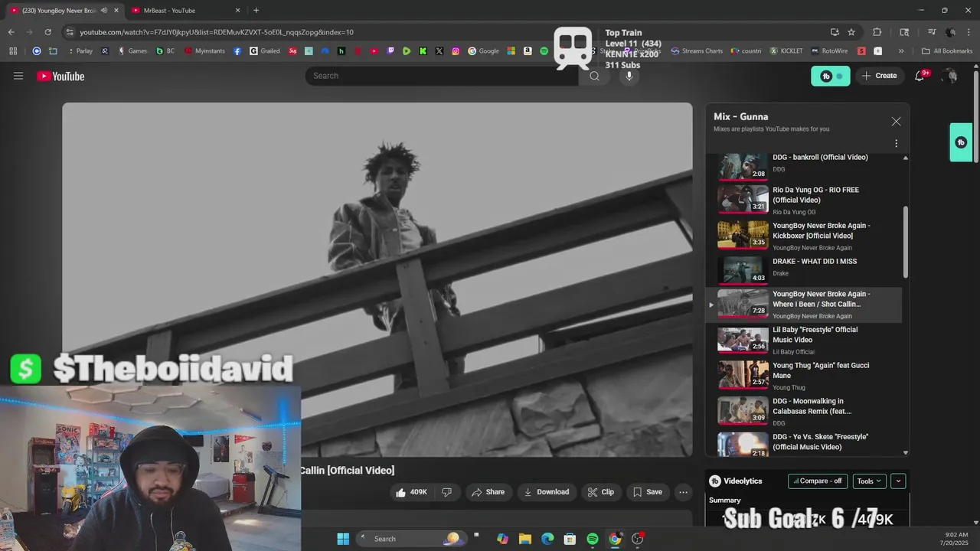Open the YouTube guide hamburger menu

pyautogui.click(x=18, y=76)
